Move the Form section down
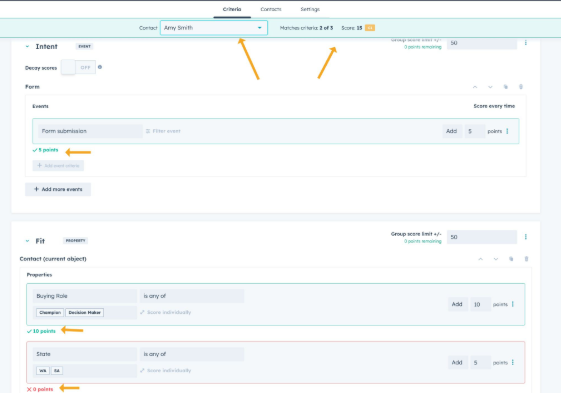This screenshot has height=393, width=561. pos(490,87)
